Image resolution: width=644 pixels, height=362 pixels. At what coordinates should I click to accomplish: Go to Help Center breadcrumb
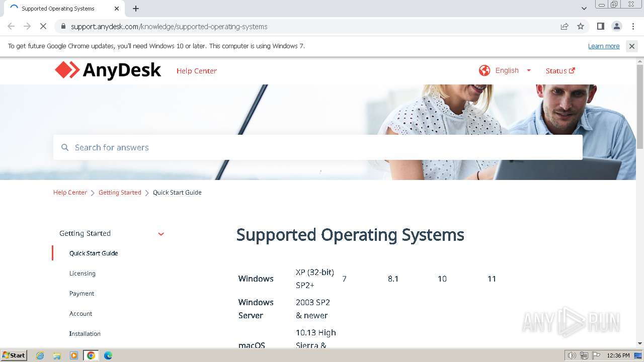(70, 193)
